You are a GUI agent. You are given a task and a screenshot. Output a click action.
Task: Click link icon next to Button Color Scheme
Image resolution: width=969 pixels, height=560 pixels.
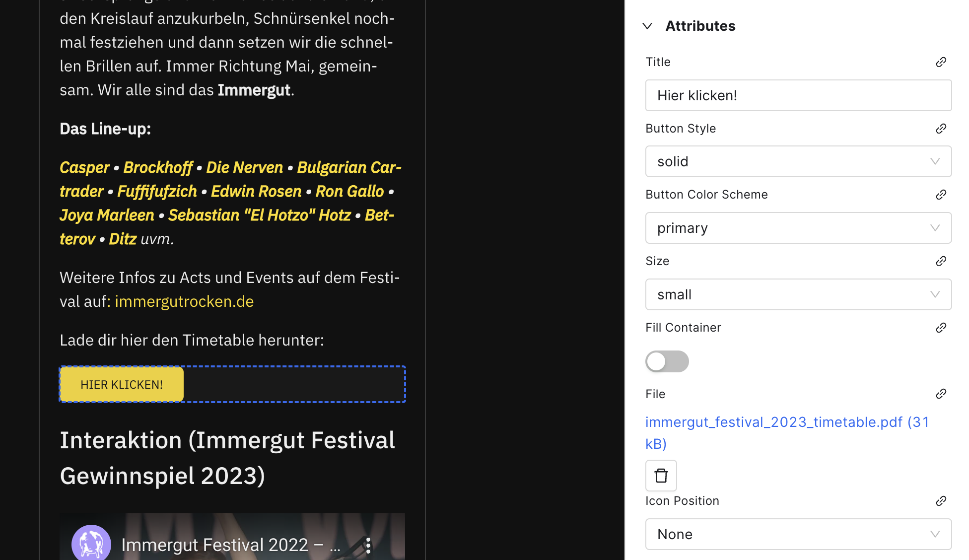941,195
